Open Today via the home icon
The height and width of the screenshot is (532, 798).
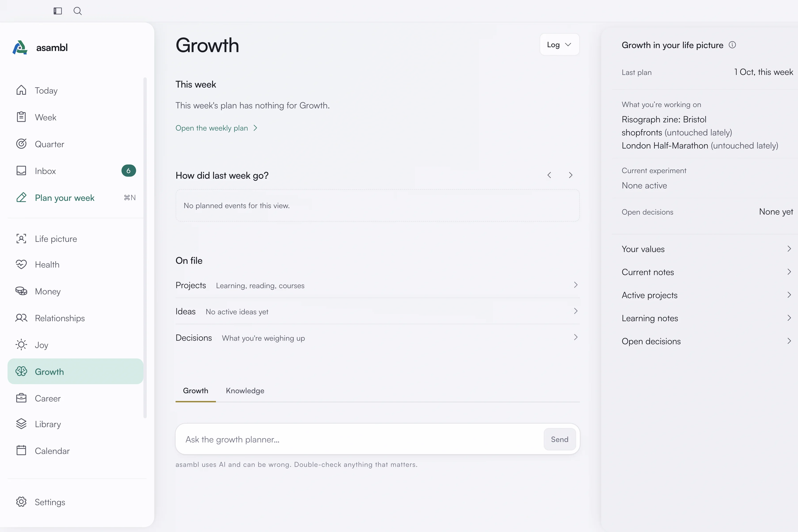click(x=21, y=90)
